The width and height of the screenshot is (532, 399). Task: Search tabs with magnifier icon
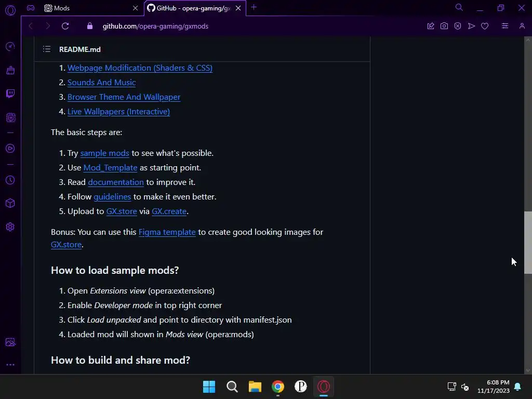[459, 7]
